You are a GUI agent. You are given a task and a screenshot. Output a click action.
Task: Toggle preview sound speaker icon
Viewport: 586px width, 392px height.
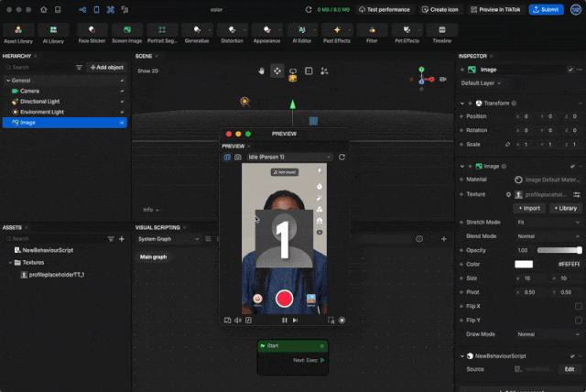pyautogui.click(x=238, y=321)
